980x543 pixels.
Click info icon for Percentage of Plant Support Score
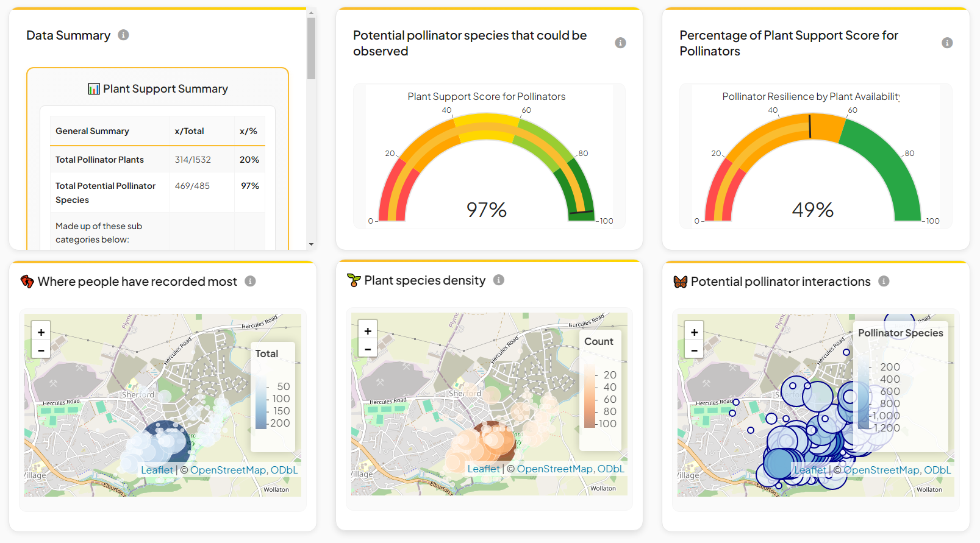point(946,43)
